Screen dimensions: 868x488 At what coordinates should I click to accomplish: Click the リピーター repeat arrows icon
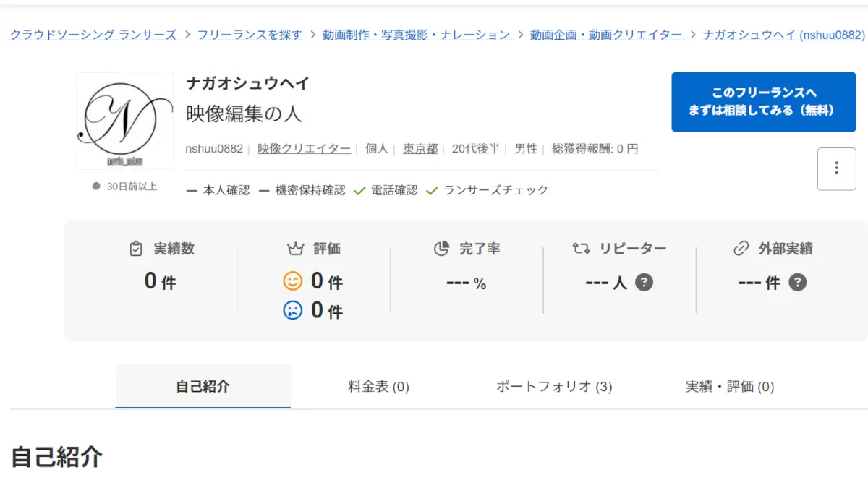pos(581,249)
